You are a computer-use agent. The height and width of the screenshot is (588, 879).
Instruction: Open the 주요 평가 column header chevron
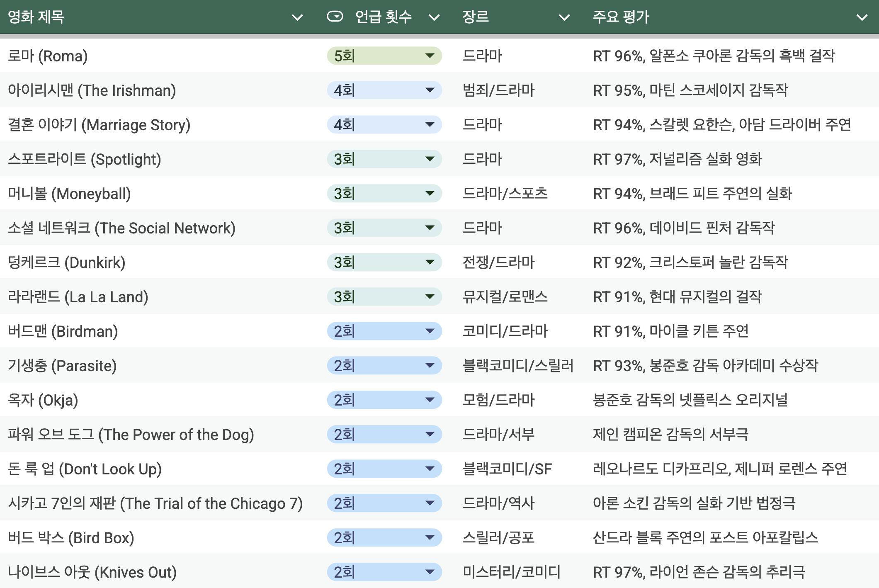point(862,17)
